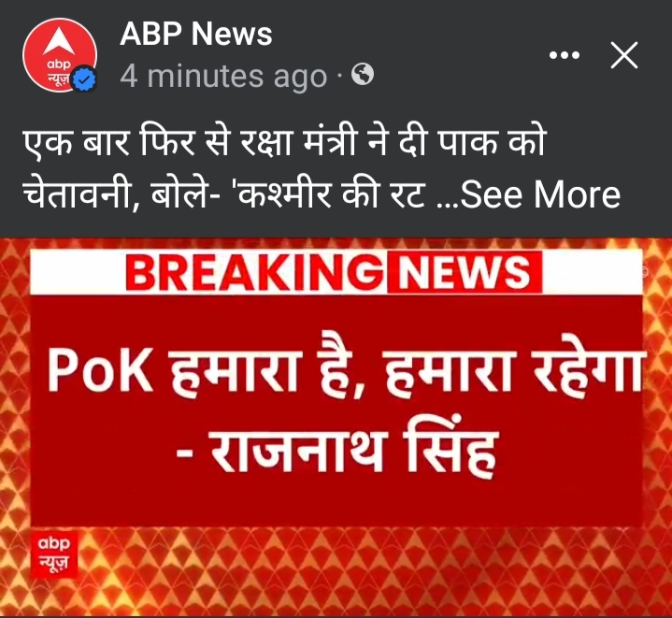The image size is (672, 618).
Task: Click the abp न्यूज़ watermark logo in video
Action: (54, 554)
